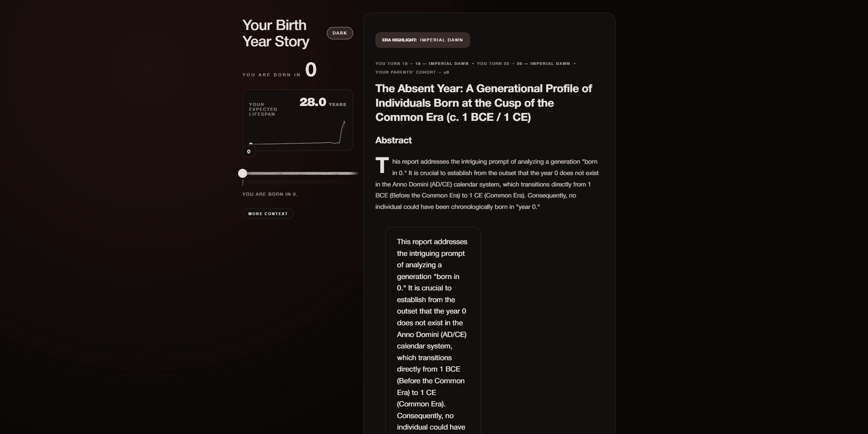
Task: Click the 'YOU TURN 18 — IMPERIAL DAWN' entry
Action: pyautogui.click(x=422, y=63)
